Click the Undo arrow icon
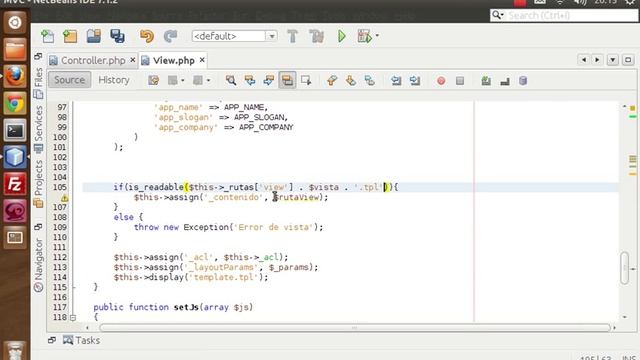Image resolution: width=640 pixels, height=360 pixels. click(x=147, y=36)
